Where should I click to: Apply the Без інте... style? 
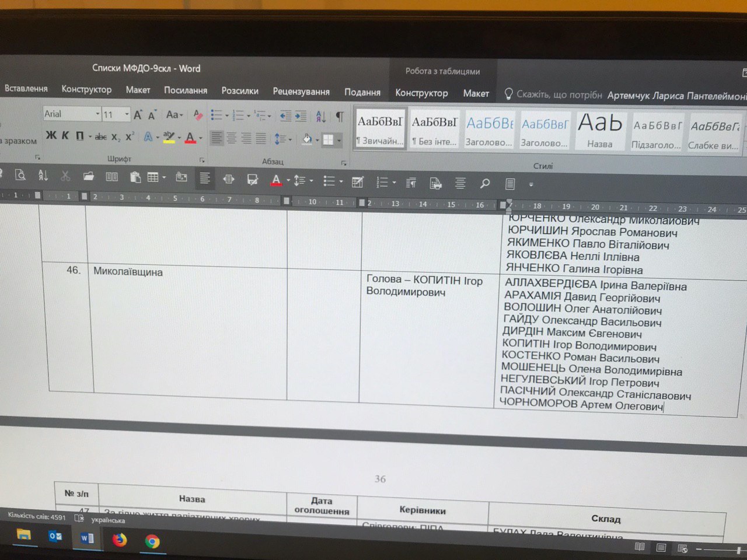[434, 129]
